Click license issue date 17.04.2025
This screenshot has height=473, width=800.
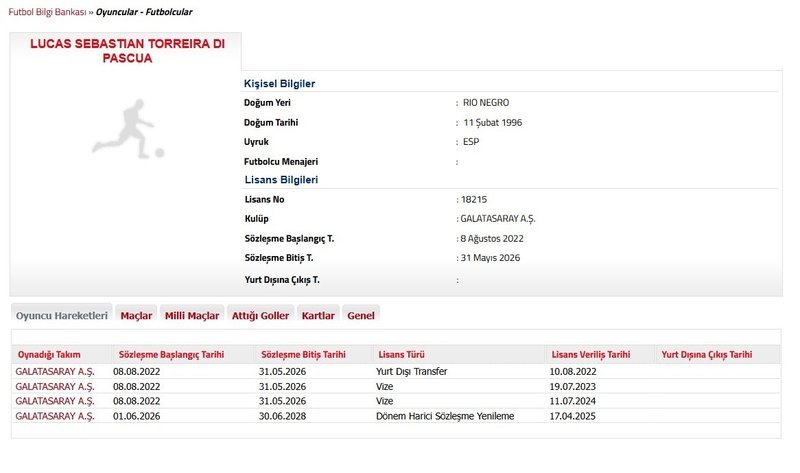click(x=572, y=416)
